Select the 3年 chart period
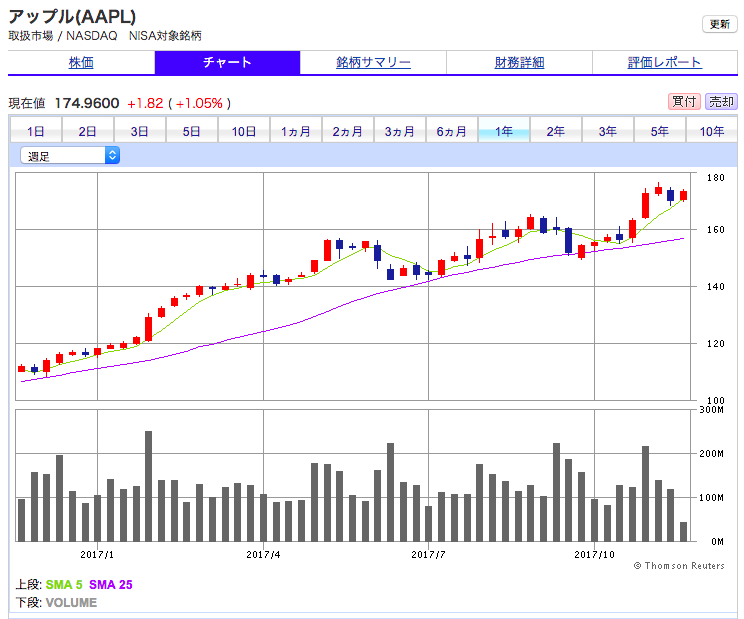744x619 pixels. tap(608, 131)
